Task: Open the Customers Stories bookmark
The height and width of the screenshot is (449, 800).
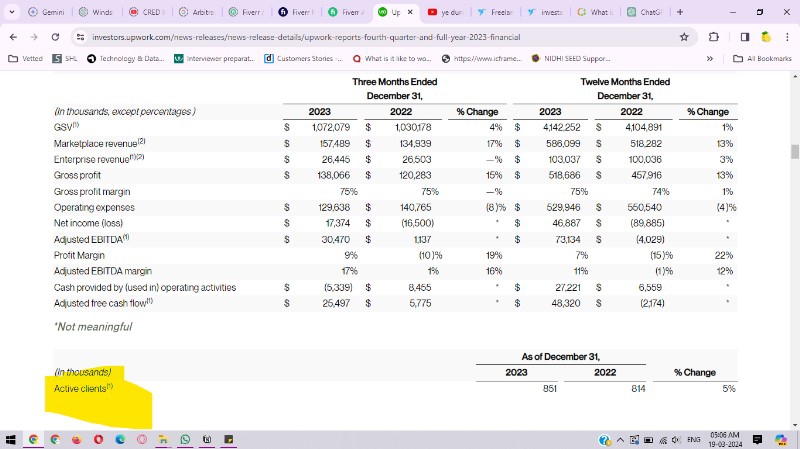Action: (300, 59)
